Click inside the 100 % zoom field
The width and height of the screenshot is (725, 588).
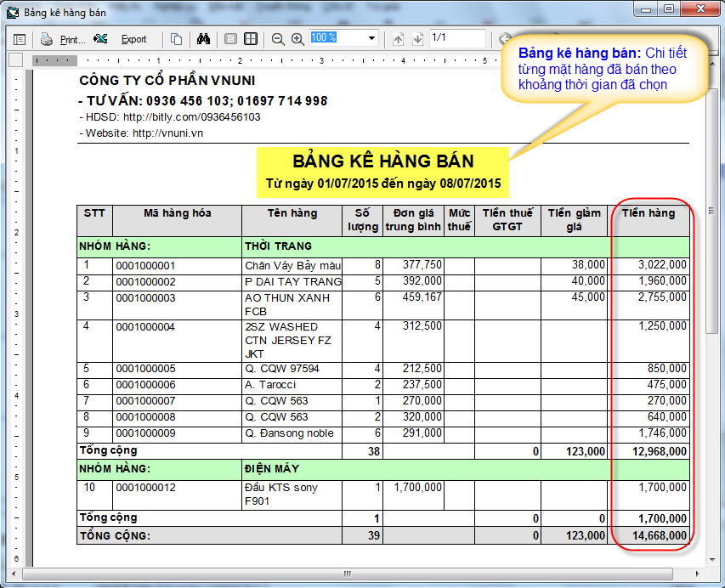(x=337, y=38)
